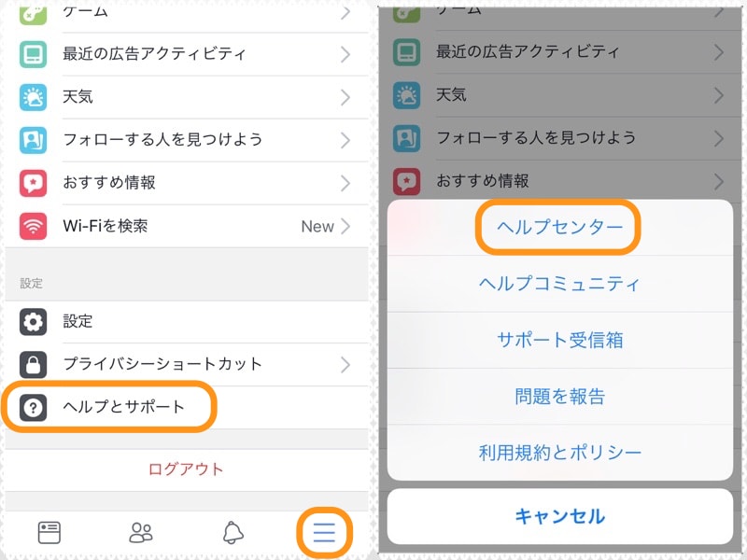Expand the おすすめ情報 row chevron
This screenshot has width=747, height=560.
click(x=344, y=183)
